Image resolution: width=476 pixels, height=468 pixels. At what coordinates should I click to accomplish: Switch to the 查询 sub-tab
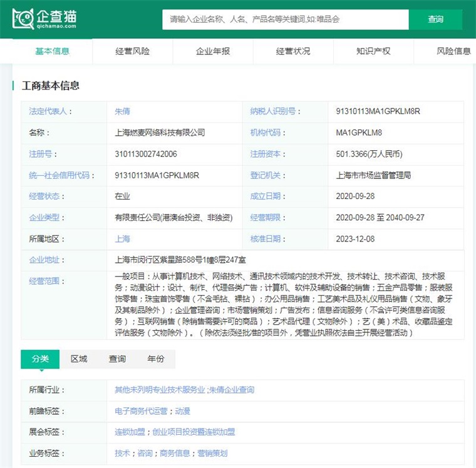117,359
